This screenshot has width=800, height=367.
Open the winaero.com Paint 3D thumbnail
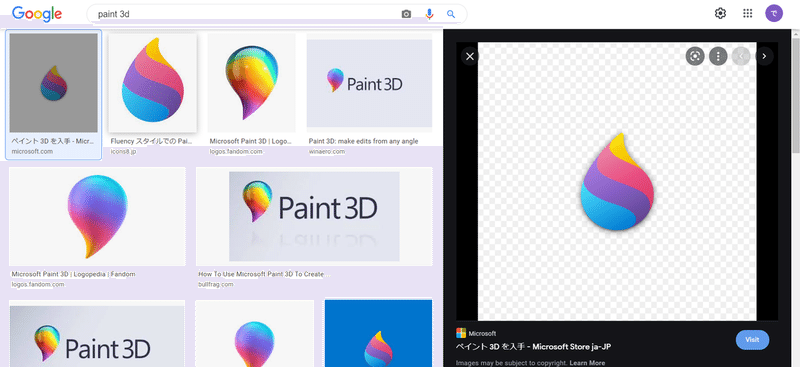[369, 83]
